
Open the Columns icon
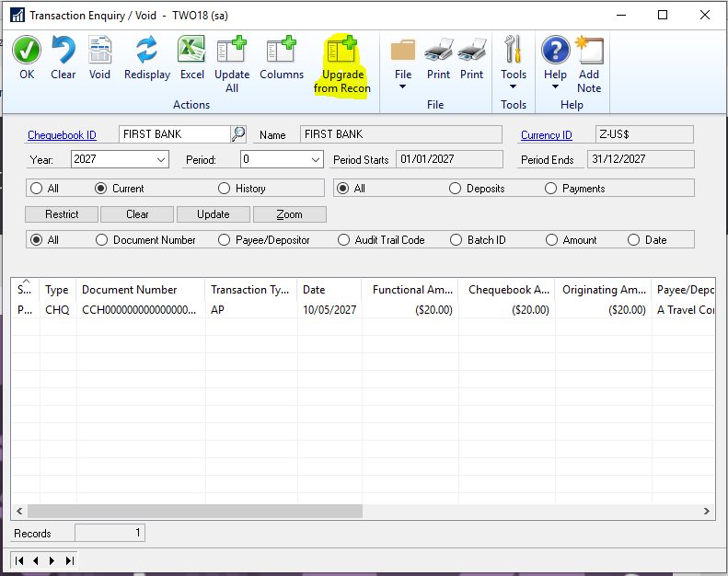coord(281,51)
